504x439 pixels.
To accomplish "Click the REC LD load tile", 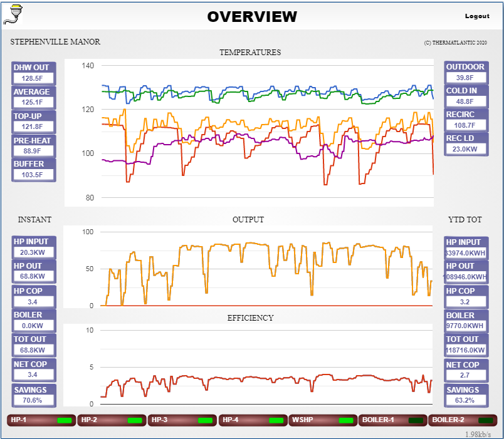I will click(465, 144).
